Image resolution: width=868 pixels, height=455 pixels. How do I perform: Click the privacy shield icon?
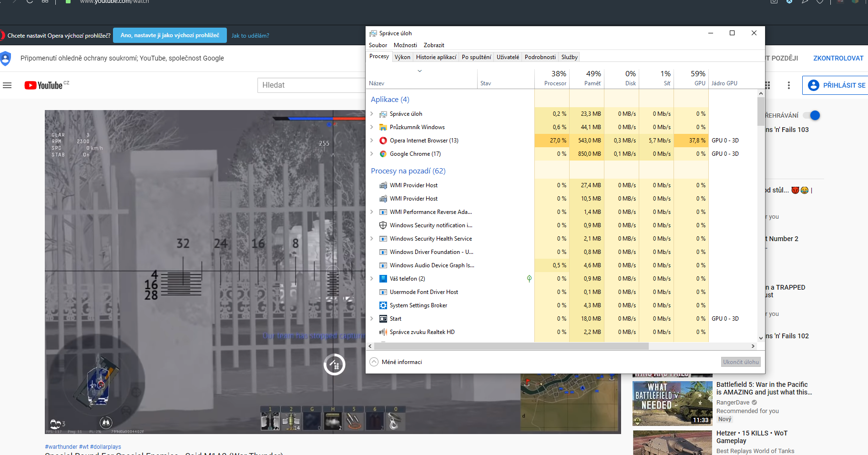click(x=5, y=58)
